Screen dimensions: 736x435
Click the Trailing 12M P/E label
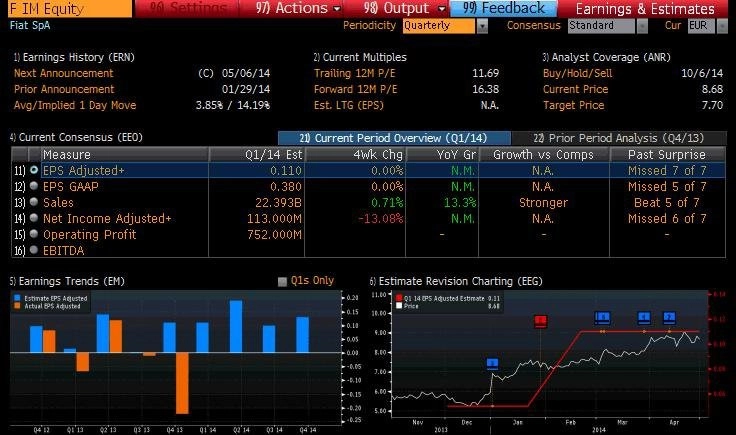354,73
